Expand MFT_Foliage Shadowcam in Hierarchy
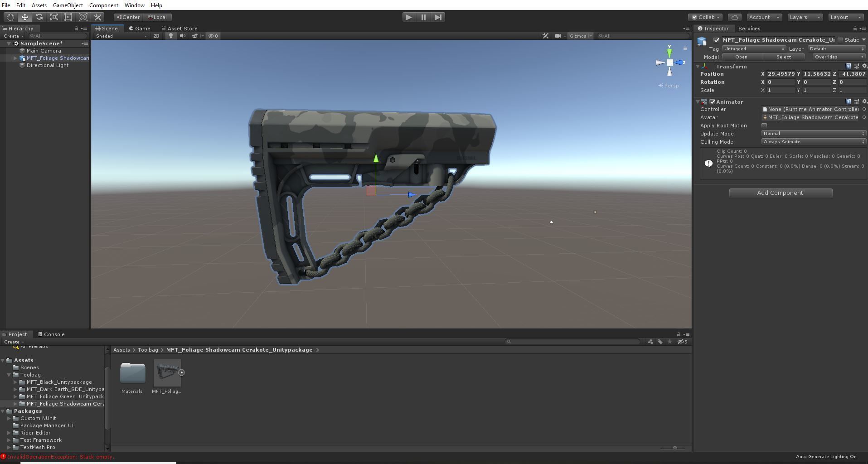 15,58
